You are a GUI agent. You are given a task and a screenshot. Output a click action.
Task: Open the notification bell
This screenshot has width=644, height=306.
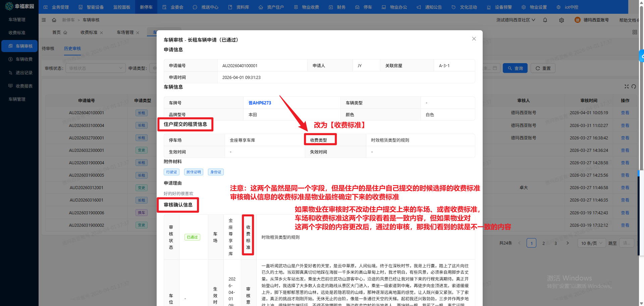pos(545,20)
